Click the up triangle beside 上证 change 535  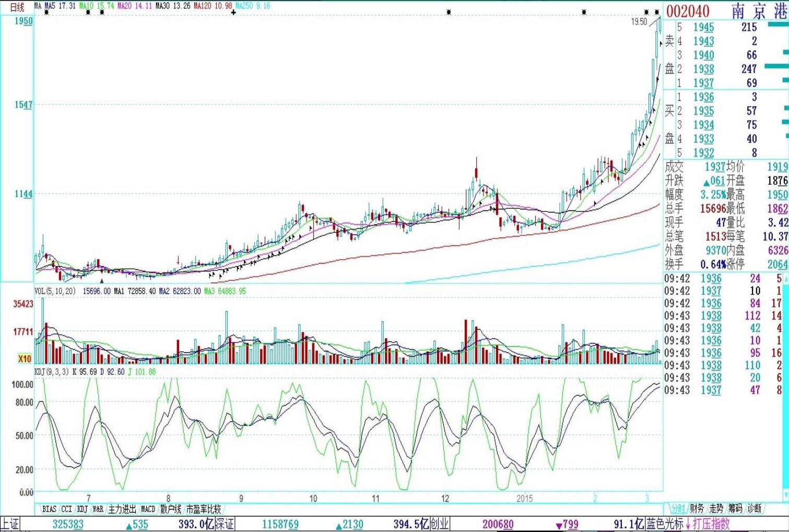point(129,525)
